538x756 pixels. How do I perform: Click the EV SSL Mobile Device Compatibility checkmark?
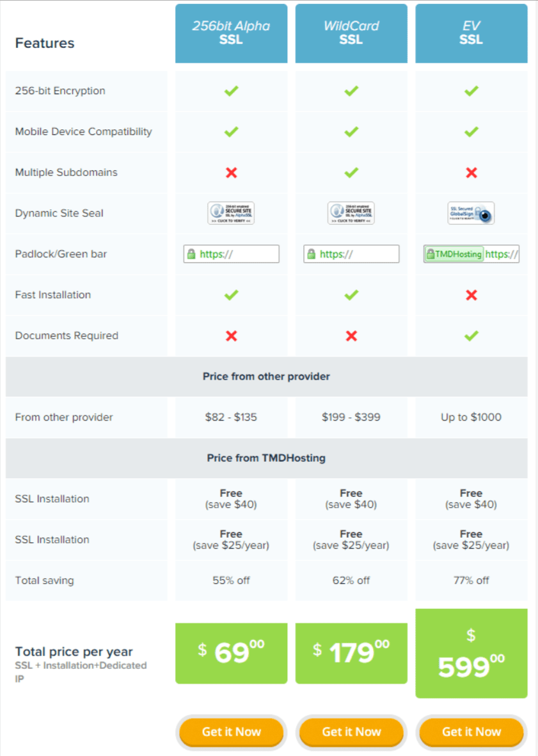(x=471, y=132)
